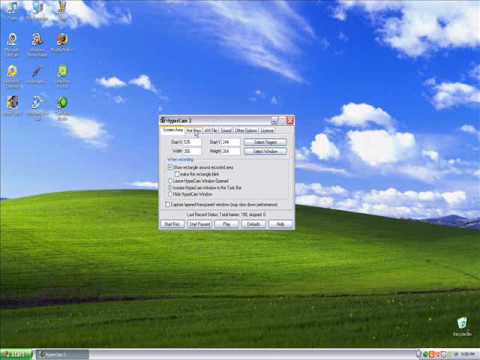Switch to the Hot Keys tab

click(x=194, y=131)
